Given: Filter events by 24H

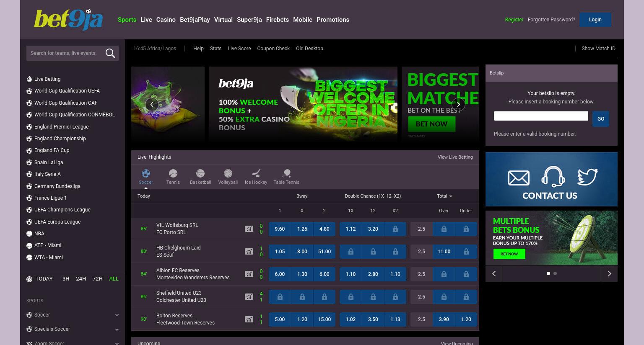Looking at the screenshot, I should point(81,279).
